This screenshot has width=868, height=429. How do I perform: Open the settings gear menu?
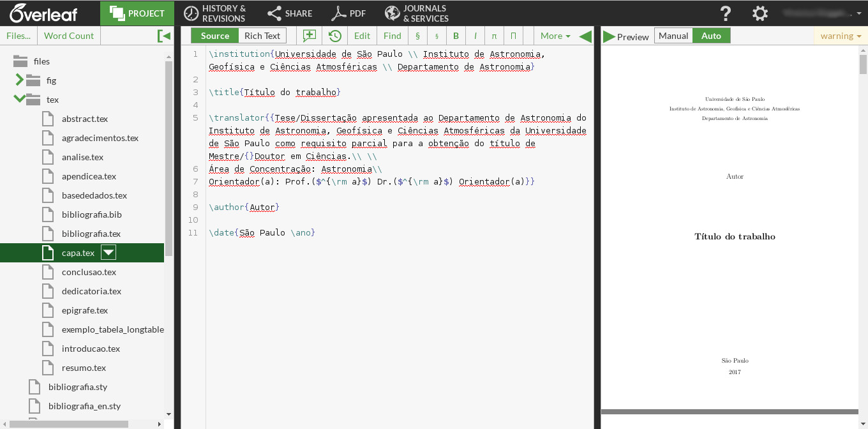pos(759,13)
